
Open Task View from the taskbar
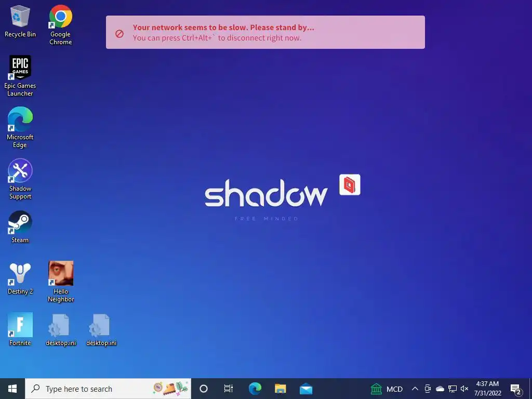pyautogui.click(x=229, y=389)
